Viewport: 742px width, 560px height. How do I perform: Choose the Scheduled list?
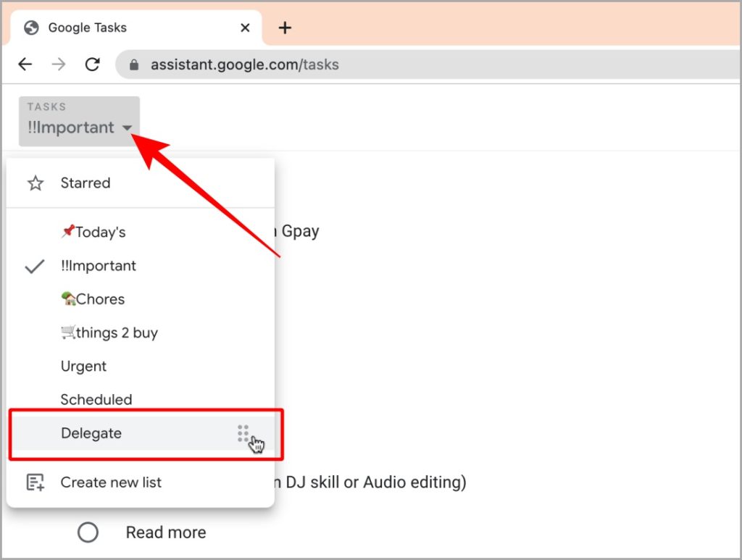pos(141,400)
